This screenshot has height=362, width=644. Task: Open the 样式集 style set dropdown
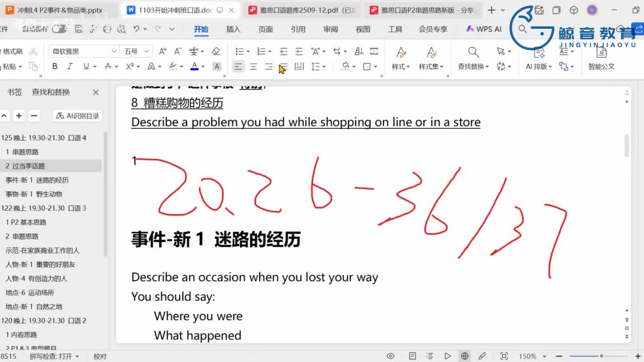(431, 66)
